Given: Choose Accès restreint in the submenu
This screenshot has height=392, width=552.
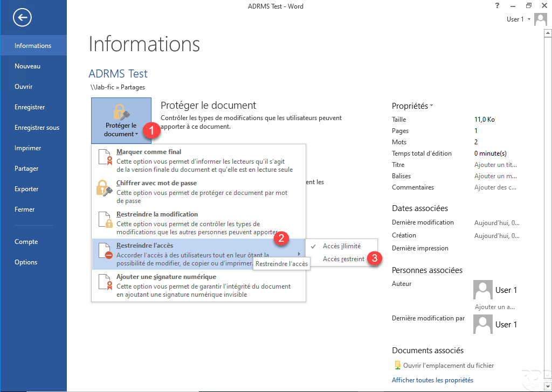Looking at the screenshot, I should pos(343,259).
